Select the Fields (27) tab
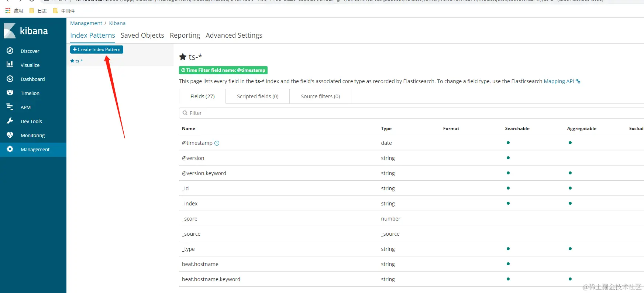Image resolution: width=644 pixels, height=293 pixels. pyautogui.click(x=203, y=96)
